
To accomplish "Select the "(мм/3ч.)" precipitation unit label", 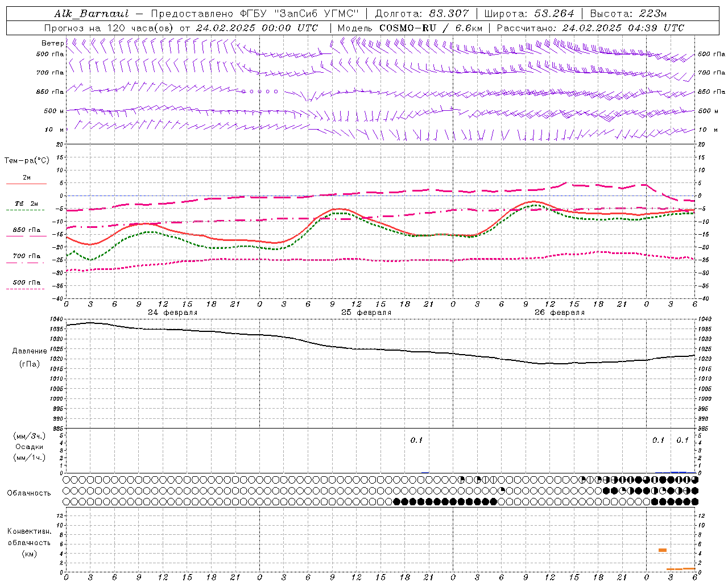I will (x=30, y=436).
